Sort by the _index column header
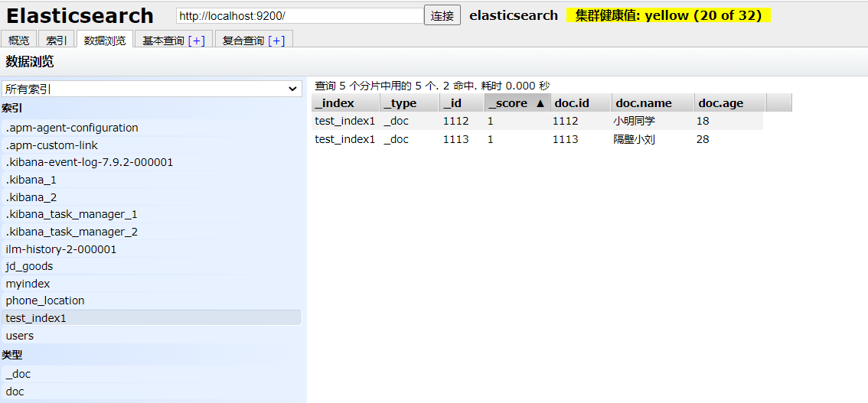868x403 pixels. [x=345, y=102]
